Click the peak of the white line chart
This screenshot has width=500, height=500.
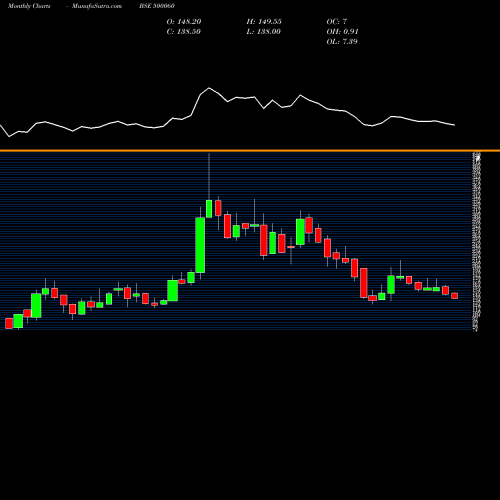pos(209,88)
